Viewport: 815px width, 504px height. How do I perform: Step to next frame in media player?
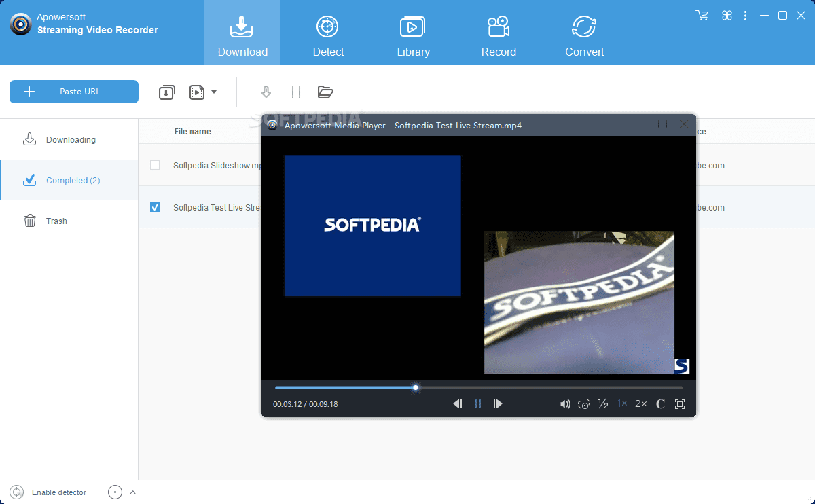coord(498,403)
